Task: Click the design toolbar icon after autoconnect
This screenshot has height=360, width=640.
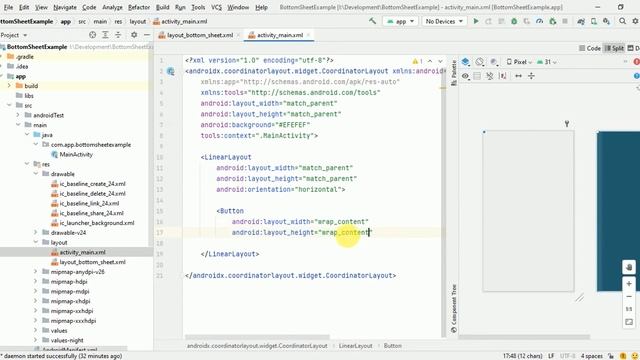Action: coord(502,76)
